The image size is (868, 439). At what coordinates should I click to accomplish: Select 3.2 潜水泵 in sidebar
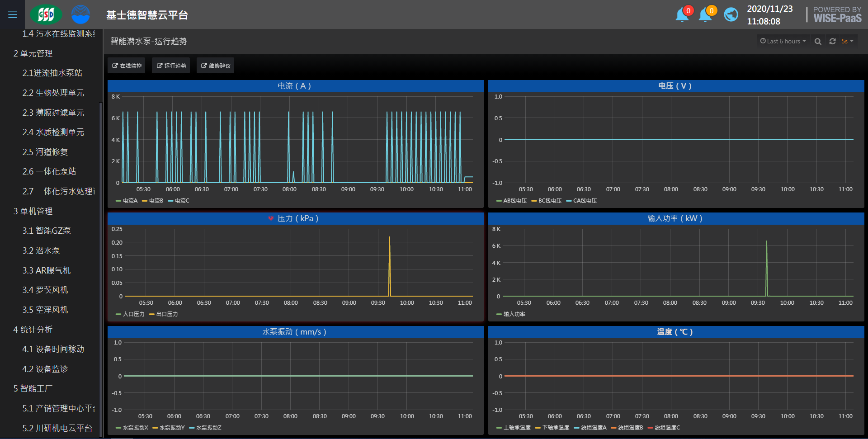(41, 250)
